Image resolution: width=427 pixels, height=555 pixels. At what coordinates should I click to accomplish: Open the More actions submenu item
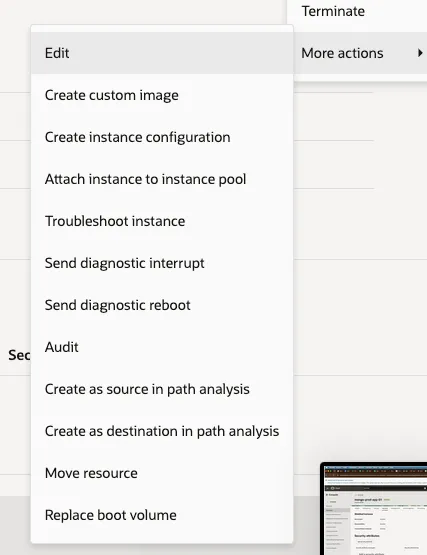(360, 53)
